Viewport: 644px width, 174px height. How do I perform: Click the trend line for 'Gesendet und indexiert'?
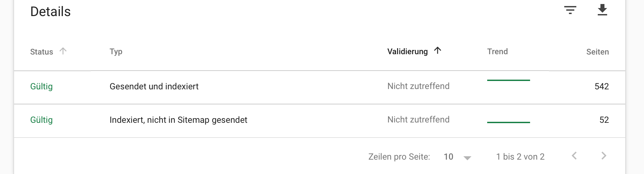508,80
